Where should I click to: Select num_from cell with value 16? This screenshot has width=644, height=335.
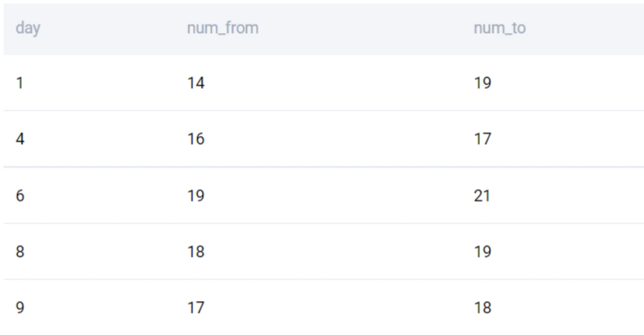196,139
